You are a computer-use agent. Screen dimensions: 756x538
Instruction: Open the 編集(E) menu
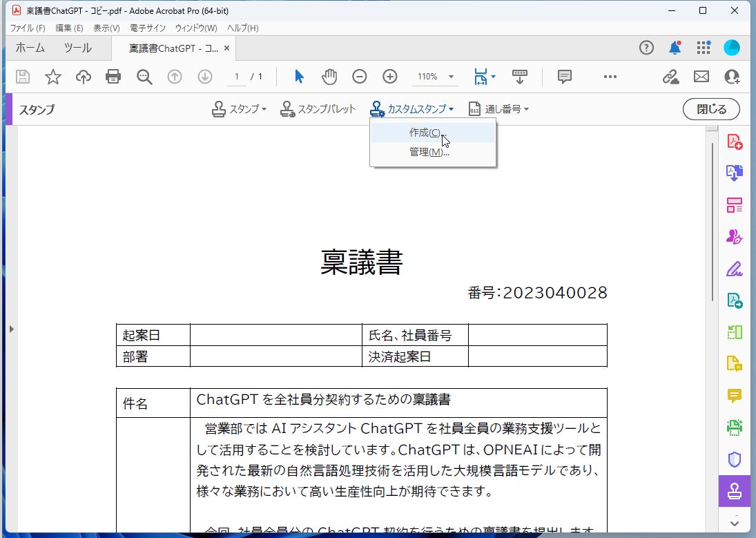coord(69,28)
